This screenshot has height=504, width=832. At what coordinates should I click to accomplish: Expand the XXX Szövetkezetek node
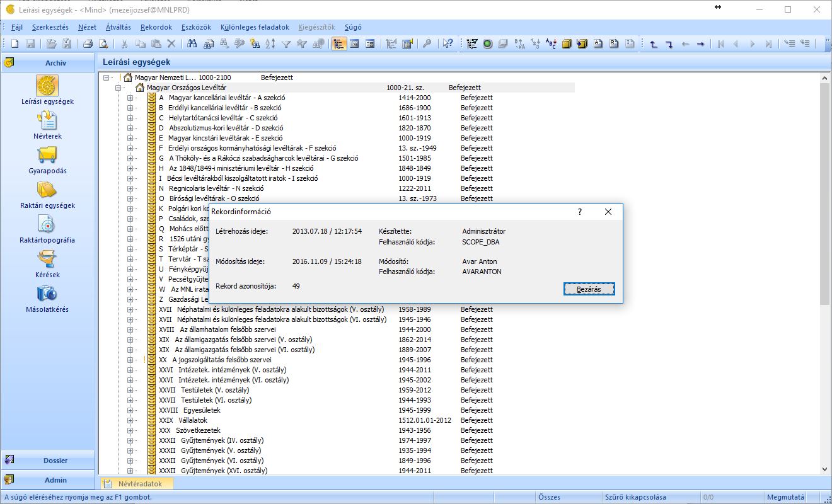point(130,430)
